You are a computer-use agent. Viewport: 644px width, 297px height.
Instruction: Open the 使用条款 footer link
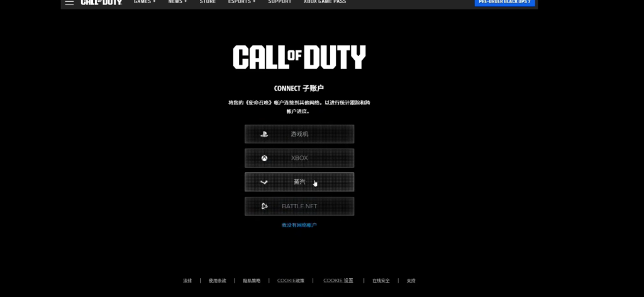217,281
